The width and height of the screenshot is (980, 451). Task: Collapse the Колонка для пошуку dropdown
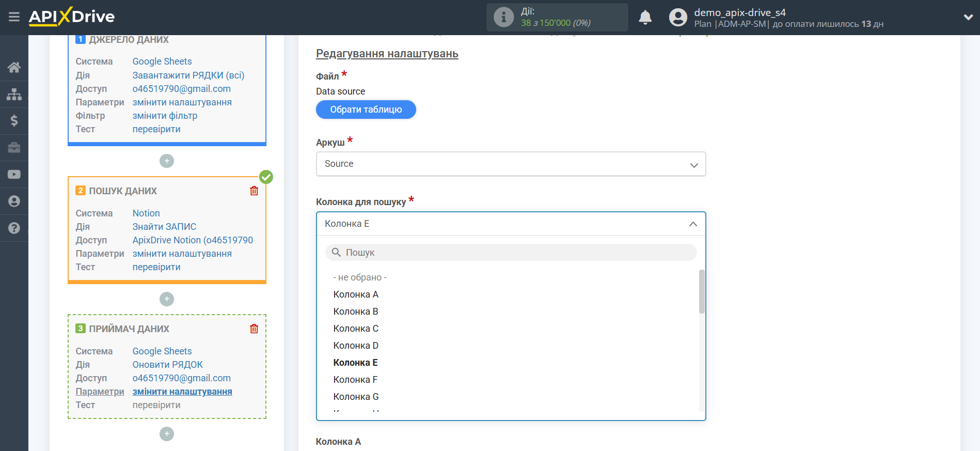(511, 224)
